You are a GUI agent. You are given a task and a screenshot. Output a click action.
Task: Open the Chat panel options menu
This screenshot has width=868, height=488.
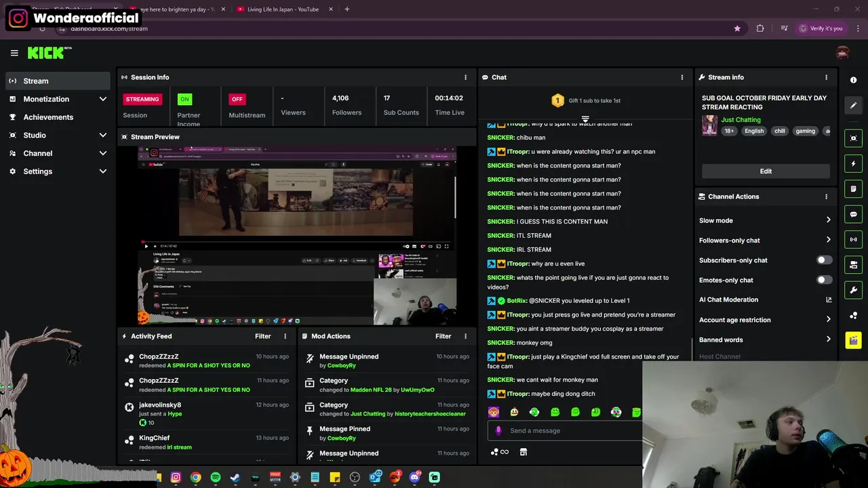pyautogui.click(x=682, y=77)
